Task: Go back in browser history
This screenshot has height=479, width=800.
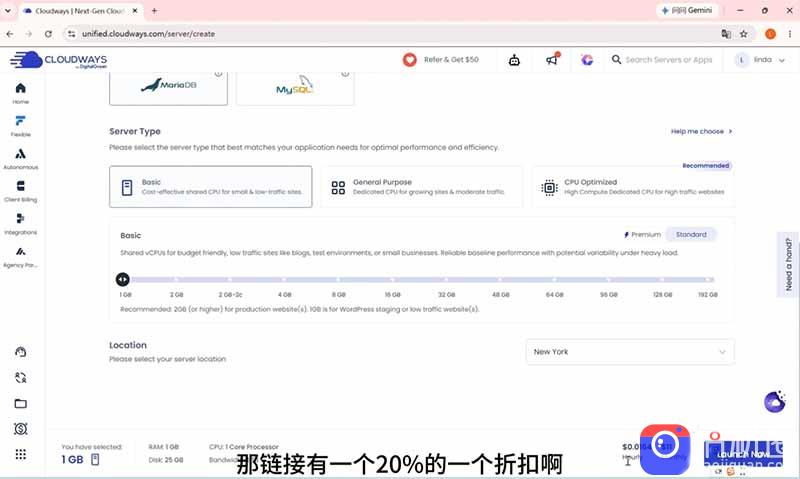Action: (10, 34)
